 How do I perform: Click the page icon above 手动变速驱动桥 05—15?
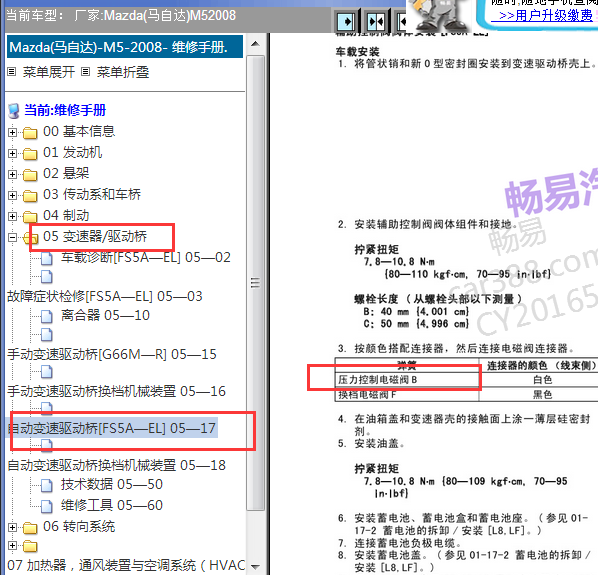pos(47,334)
